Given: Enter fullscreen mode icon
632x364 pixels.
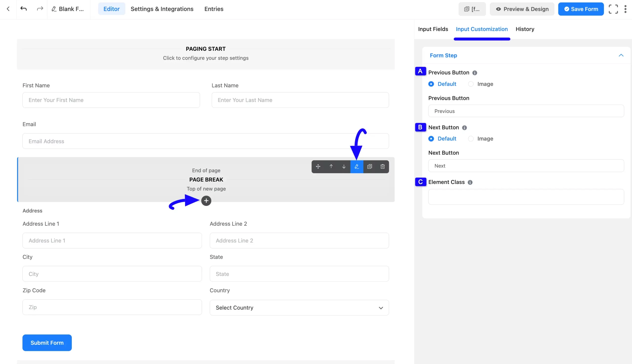Looking at the screenshot, I should click(613, 9).
